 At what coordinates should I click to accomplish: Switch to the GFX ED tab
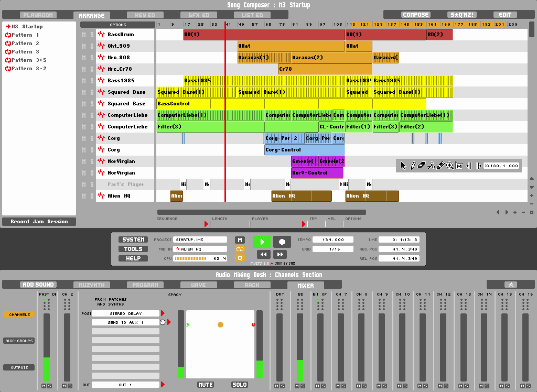pos(199,15)
